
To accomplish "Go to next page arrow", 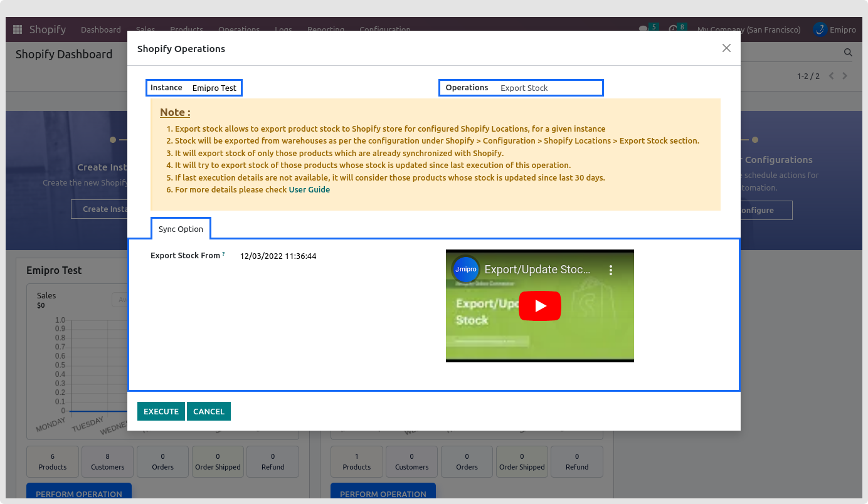I will (845, 76).
